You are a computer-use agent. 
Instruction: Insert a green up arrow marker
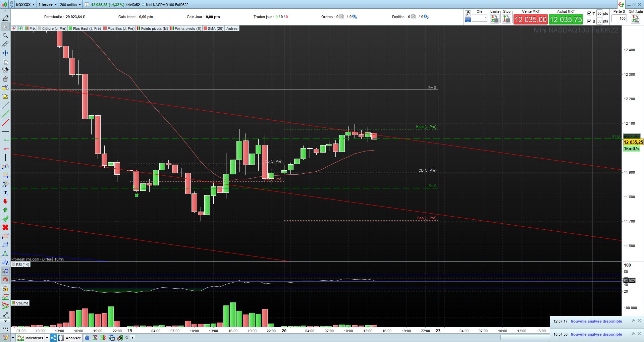pyautogui.click(x=5, y=210)
